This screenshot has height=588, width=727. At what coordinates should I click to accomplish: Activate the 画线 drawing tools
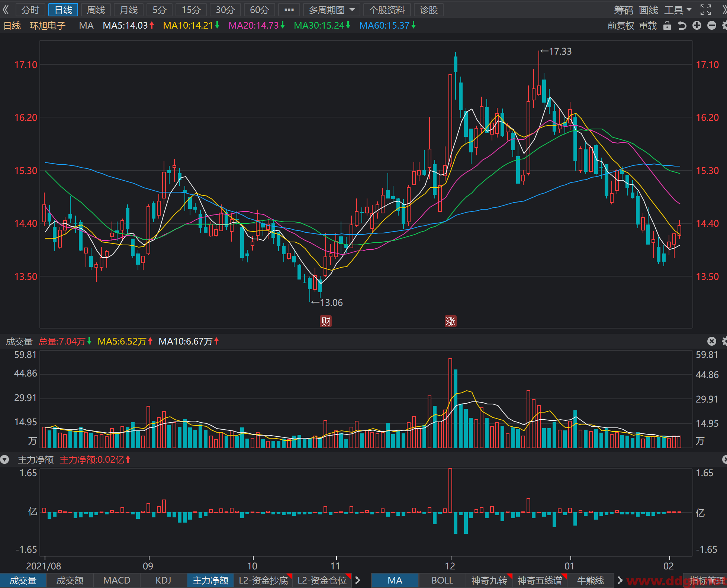(x=649, y=10)
